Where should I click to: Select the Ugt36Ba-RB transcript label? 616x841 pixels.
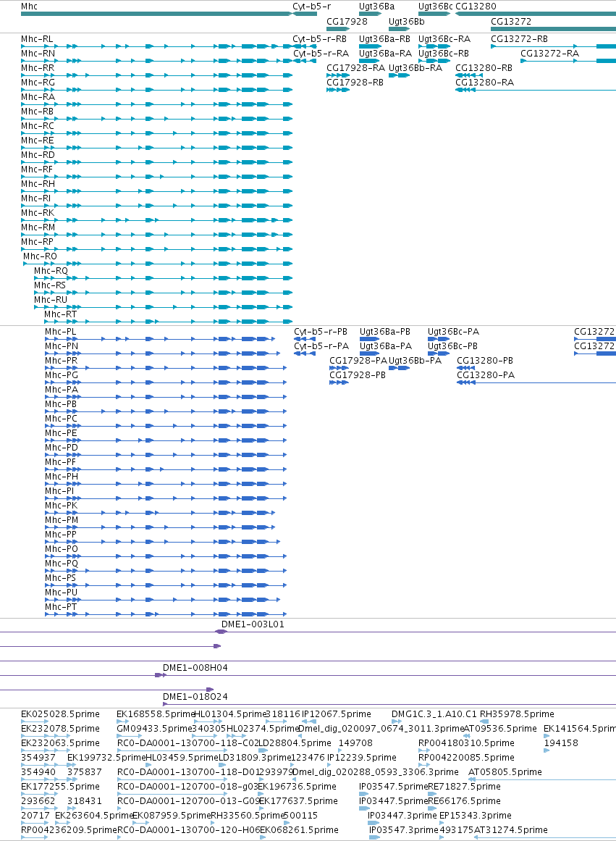(x=385, y=39)
